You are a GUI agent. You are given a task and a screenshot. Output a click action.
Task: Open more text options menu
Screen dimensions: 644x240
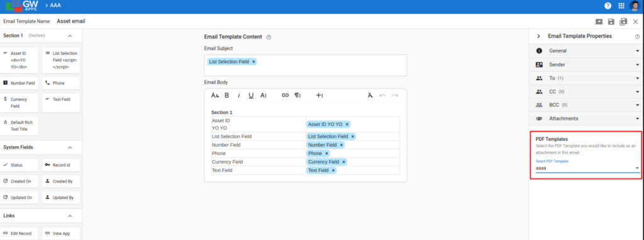click(x=264, y=95)
